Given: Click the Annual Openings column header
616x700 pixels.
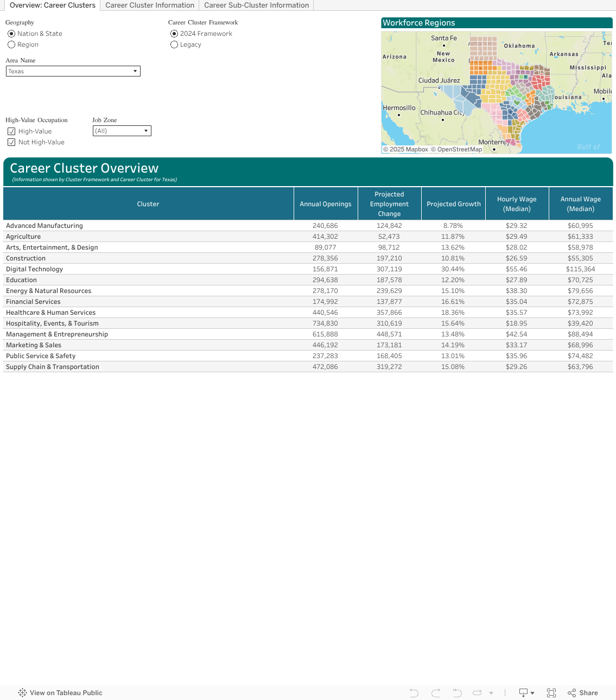Looking at the screenshot, I should (x=326, y=204).
